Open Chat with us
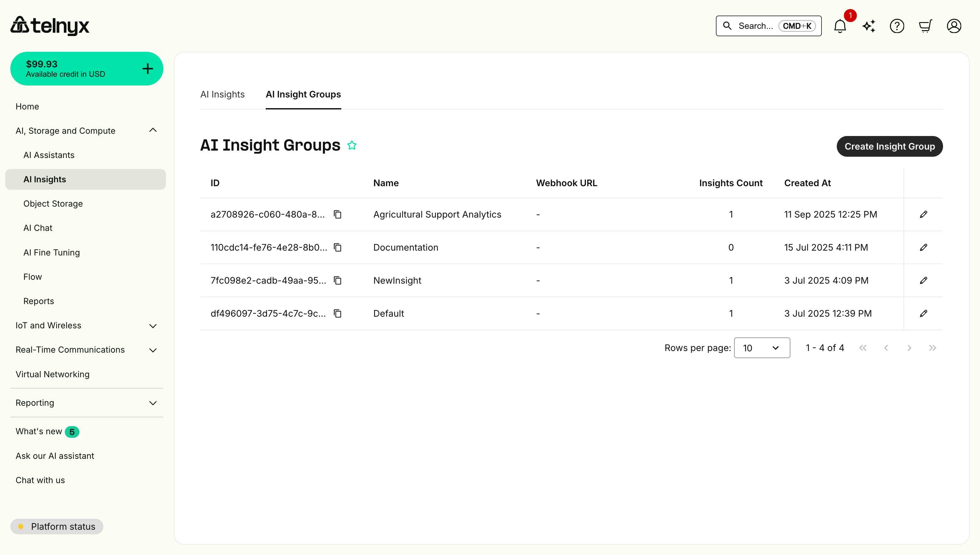 [x=40, y=480]
